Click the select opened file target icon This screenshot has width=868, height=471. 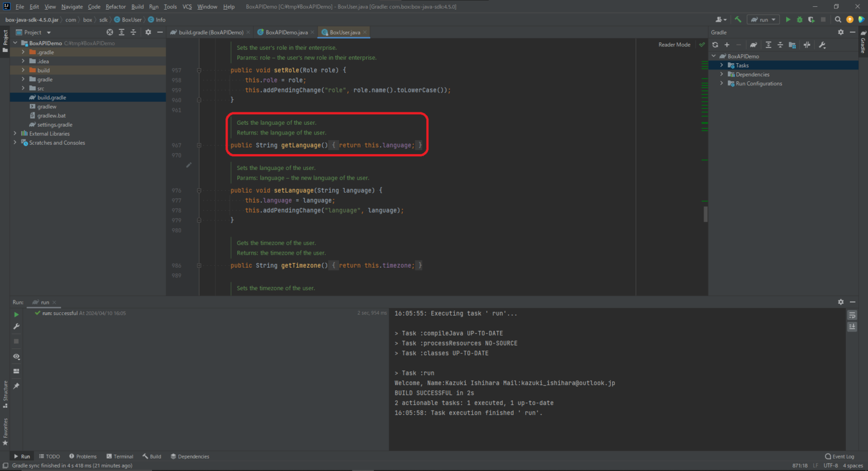(110, 32)
